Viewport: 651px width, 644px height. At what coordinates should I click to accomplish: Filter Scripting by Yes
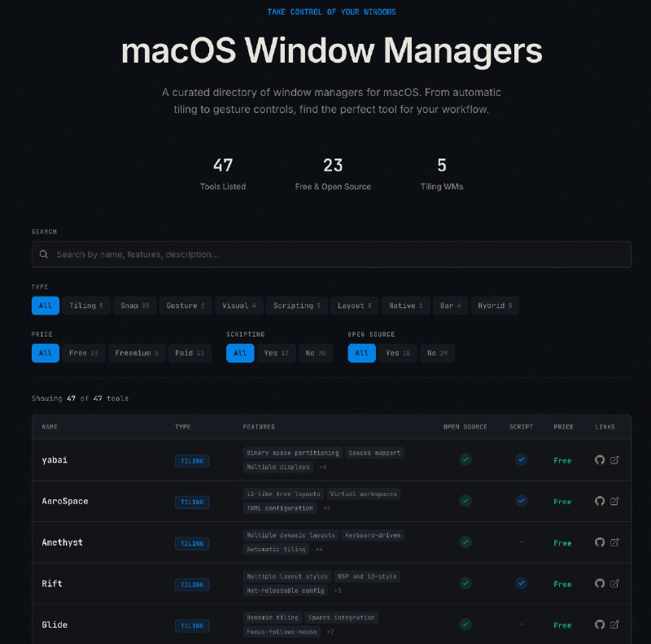tap(276, 353)
